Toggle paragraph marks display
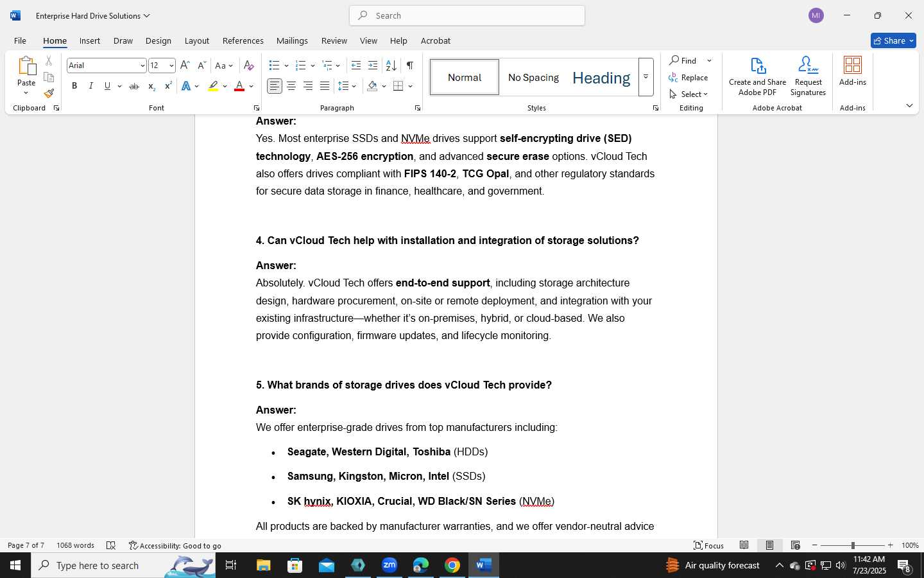The height and width of the screenshot is (578, 924). coord(409,66)
